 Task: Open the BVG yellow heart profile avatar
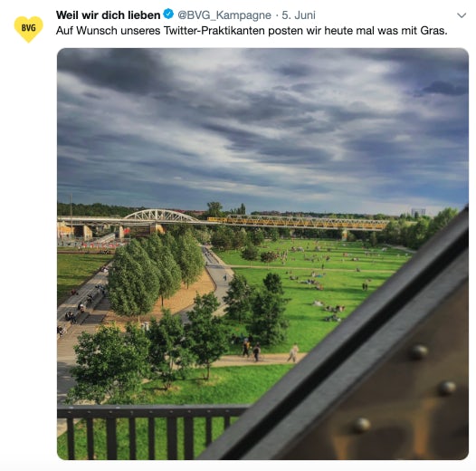pos(29,29)
